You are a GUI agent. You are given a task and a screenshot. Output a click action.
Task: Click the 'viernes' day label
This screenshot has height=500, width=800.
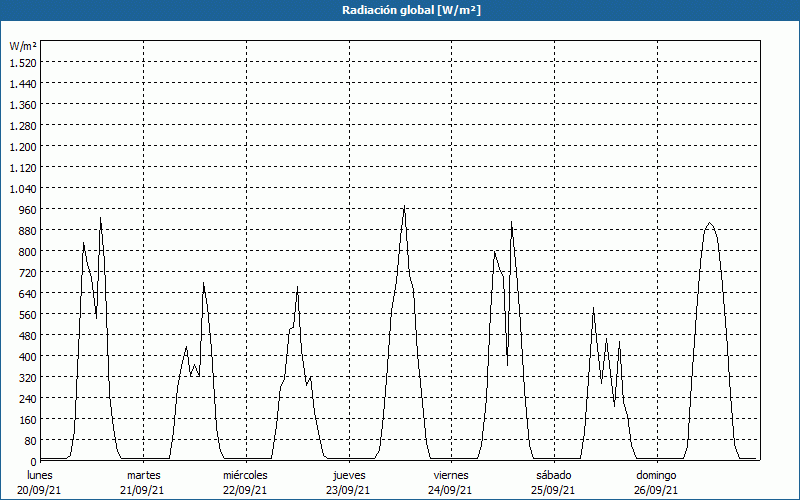451,475
